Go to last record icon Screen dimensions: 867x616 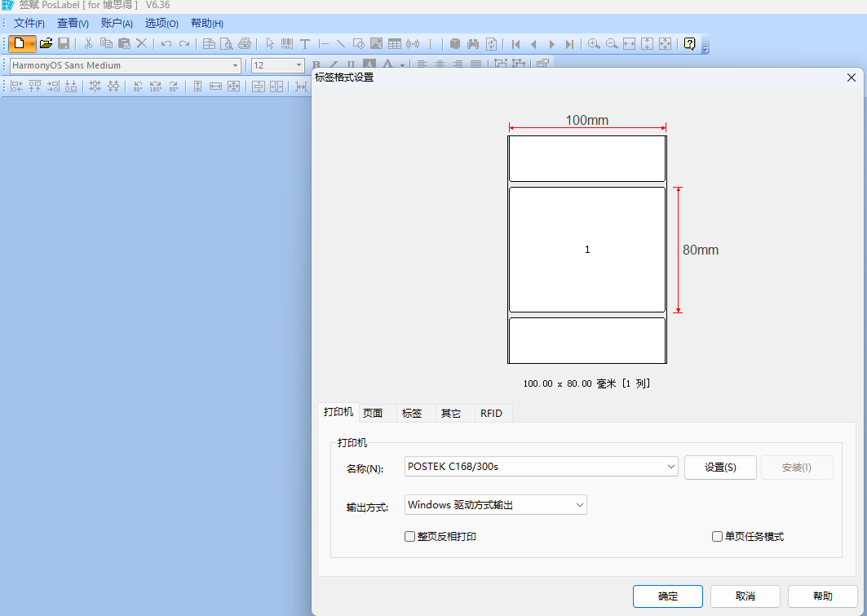click(x=569, y=44)
